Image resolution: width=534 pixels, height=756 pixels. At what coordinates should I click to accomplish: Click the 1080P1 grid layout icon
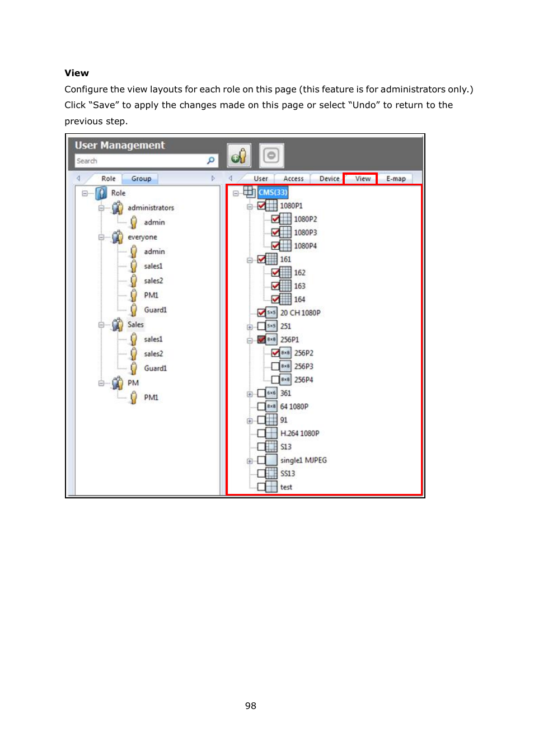coord(271,206)
